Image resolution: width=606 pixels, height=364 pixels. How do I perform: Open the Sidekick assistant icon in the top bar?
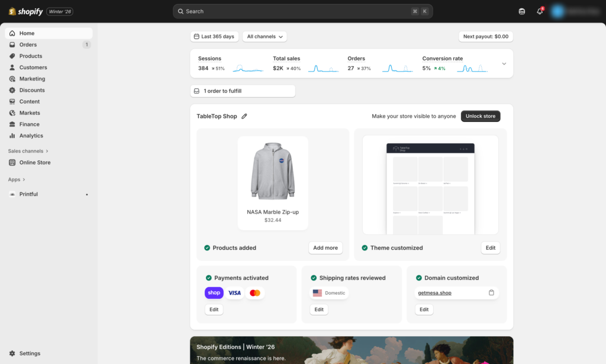coord(522,12)
